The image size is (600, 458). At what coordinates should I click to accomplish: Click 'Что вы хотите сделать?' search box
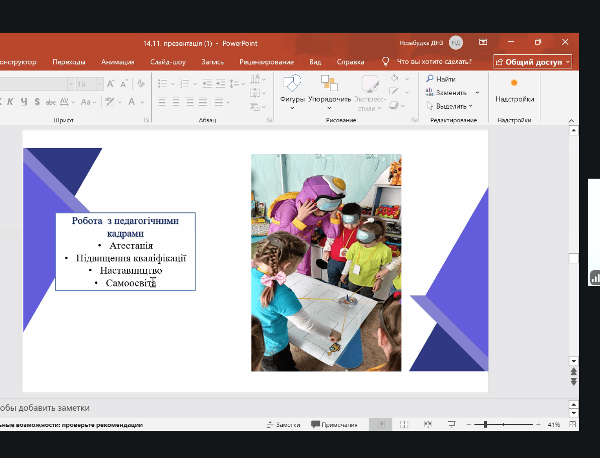click(x=434, y=61)
